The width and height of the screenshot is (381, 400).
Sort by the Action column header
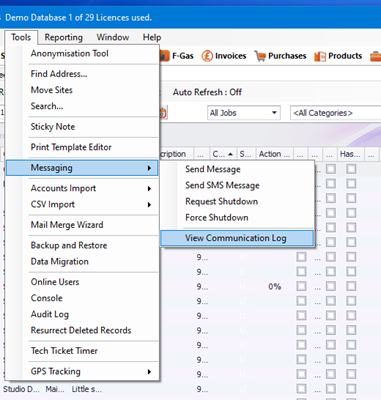pos(274,154)
